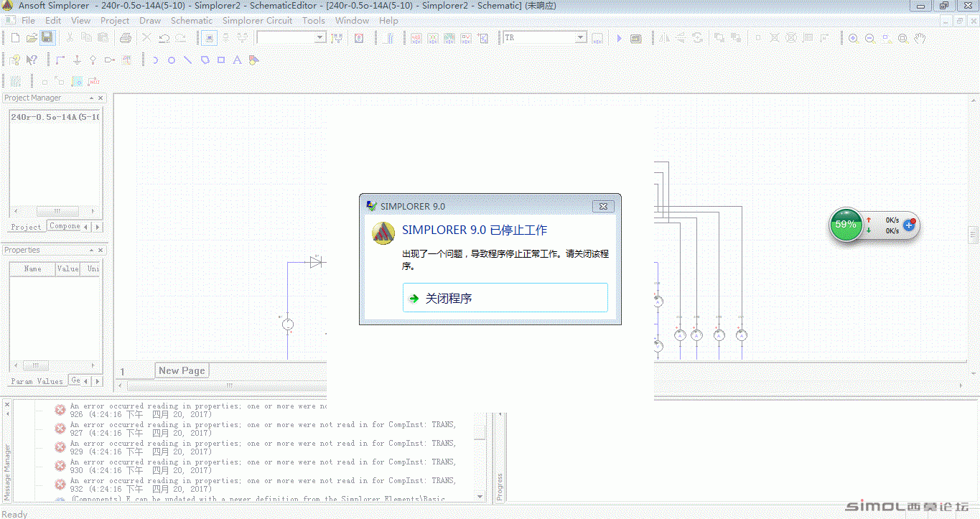This screenshot has width=980, height=519.
Task: Close the Properties panel
Action: [101, 250]
